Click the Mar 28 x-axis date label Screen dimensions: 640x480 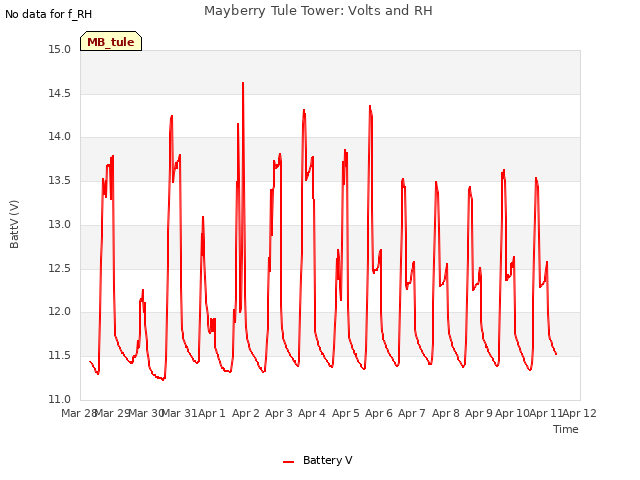click(x=78, y=413)
